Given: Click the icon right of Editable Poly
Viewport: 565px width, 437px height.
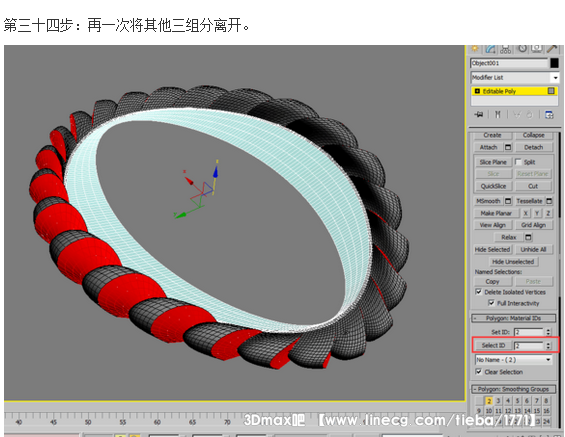Looking at the screenshot, I should pyautogui.click(x=551, y=91).
